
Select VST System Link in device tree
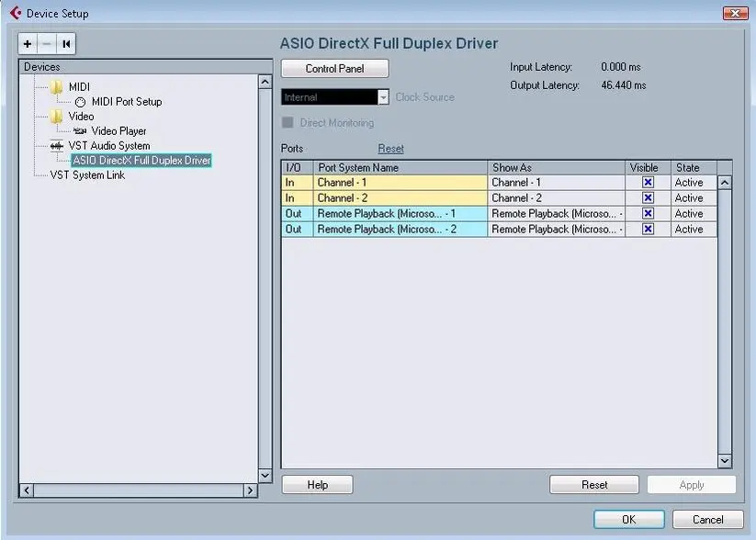coord(87,175)
